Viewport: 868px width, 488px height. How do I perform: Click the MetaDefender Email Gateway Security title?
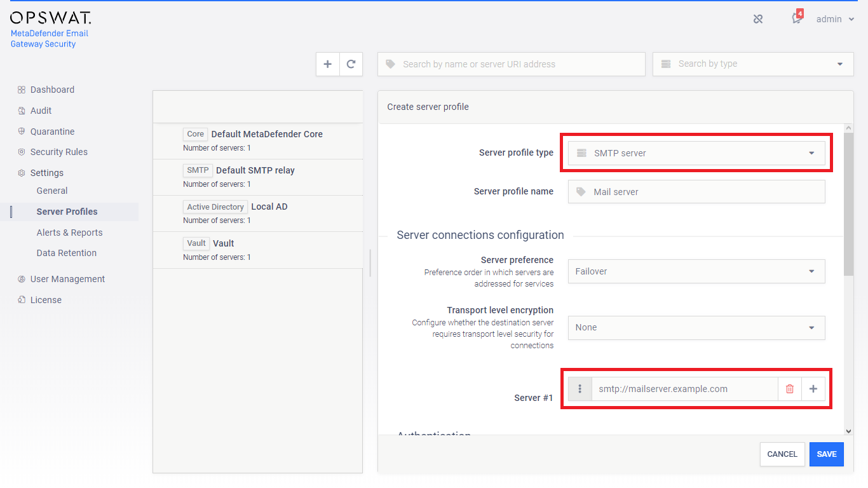point(50,39)
